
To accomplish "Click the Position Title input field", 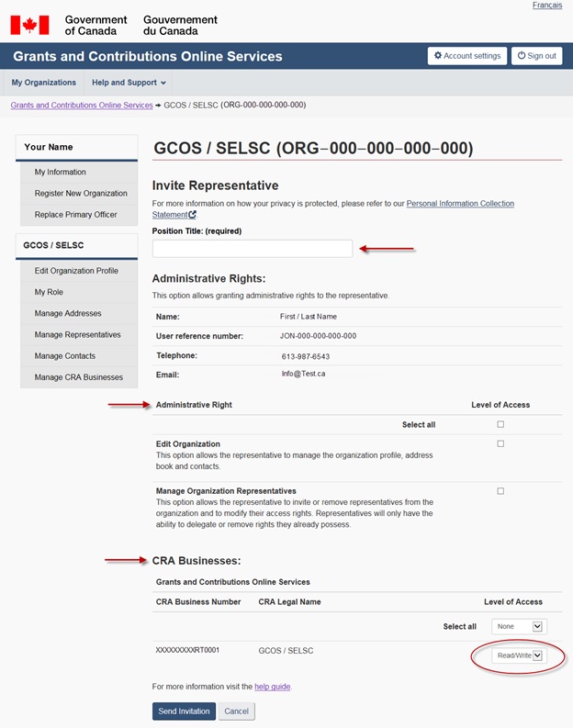I will tap(252, 249).
